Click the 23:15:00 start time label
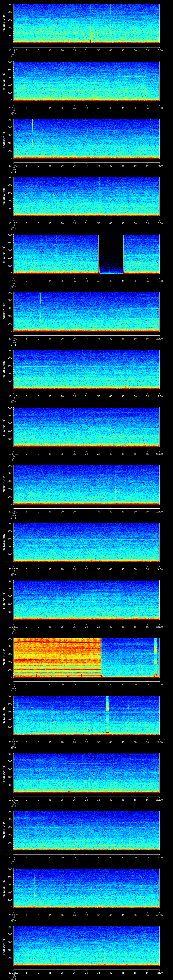Screen dimensions: 173x980 click(13, 108)
